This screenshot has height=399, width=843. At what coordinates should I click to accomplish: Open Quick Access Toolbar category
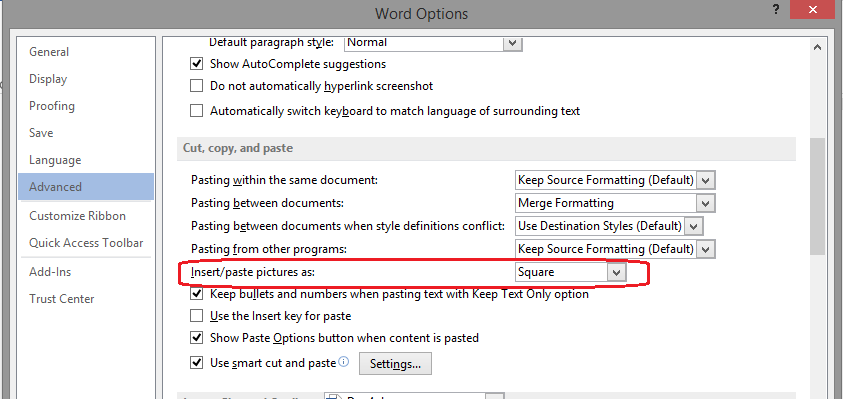[x=86, y=243]
